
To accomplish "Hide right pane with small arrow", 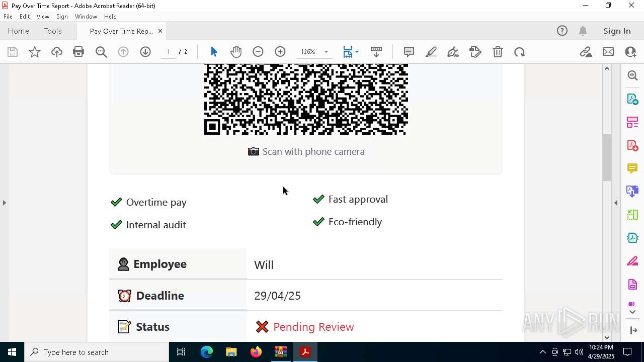I will coord(616,203).
